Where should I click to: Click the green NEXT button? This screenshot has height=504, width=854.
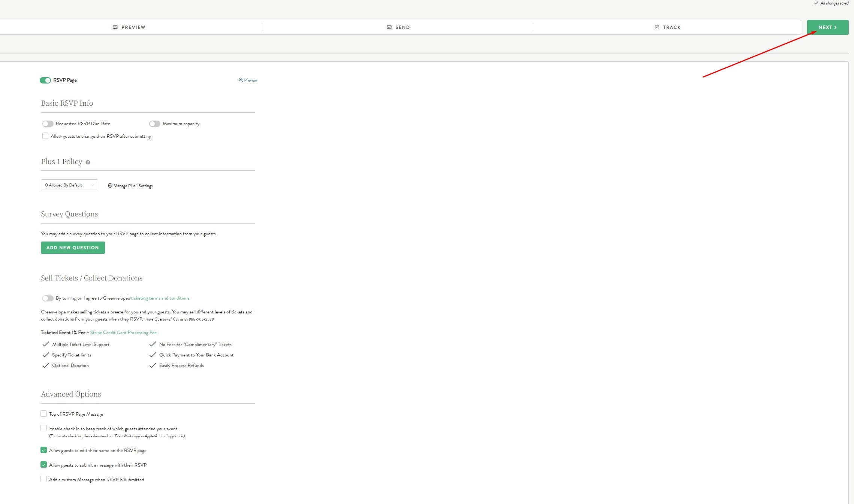tap(828, 27)
